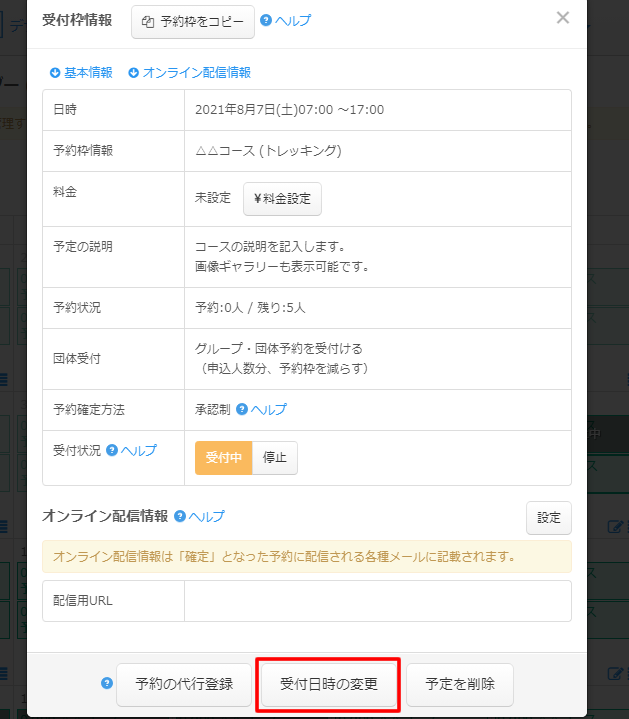Click 受付日時の変更 button

(x=329, y=685)
